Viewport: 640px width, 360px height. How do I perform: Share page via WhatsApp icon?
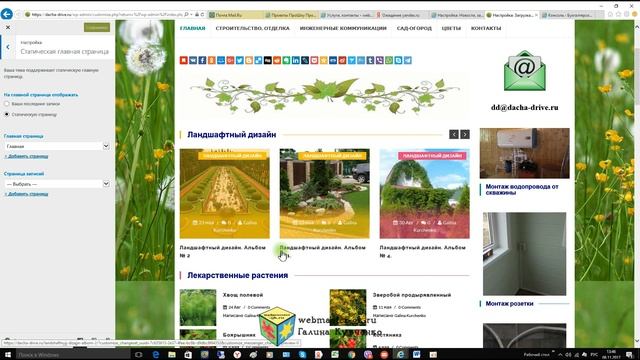(389, 60)
